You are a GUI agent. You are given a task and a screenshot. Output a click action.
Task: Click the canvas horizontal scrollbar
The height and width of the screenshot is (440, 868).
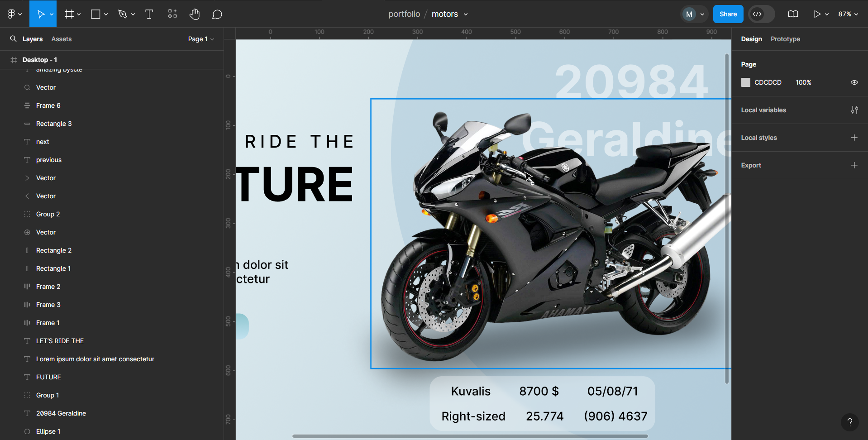point(470,436)
